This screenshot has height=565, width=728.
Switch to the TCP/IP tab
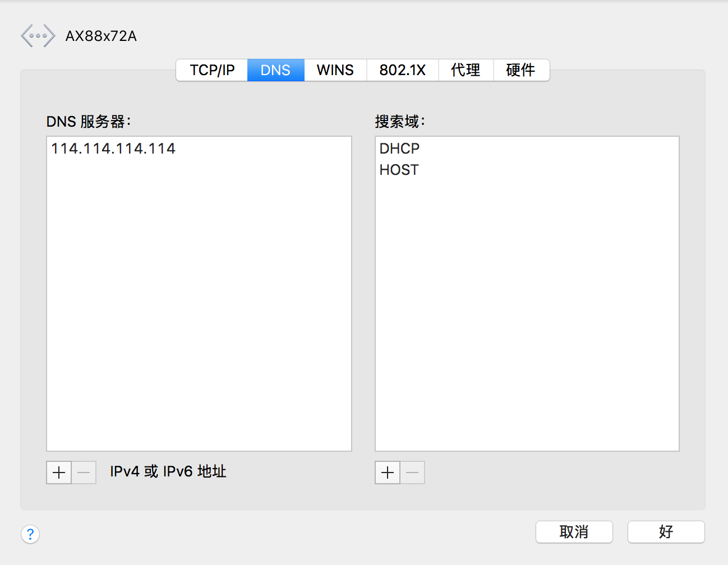coord(212,70)
